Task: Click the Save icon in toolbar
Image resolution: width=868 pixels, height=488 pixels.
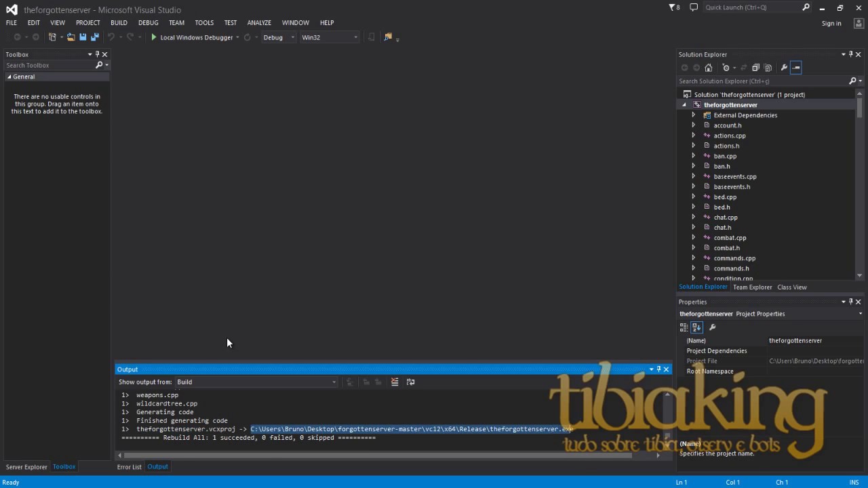Action: point(83,37)
